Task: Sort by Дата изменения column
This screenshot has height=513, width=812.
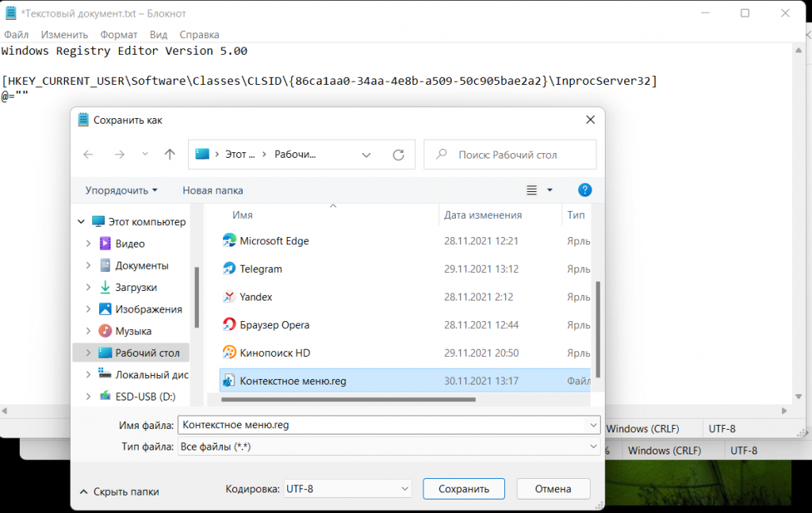Action: click(x=483, y=215)
